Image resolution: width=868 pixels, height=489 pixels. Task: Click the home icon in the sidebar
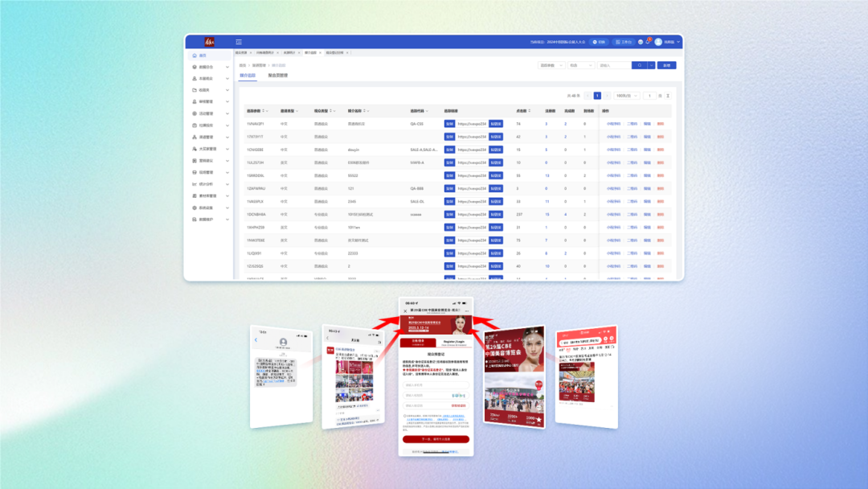194,55
